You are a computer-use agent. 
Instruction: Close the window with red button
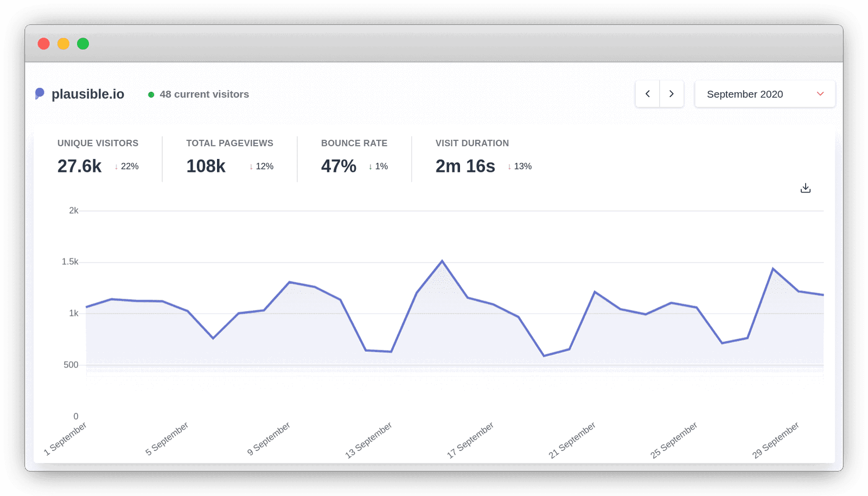[44, 44]
